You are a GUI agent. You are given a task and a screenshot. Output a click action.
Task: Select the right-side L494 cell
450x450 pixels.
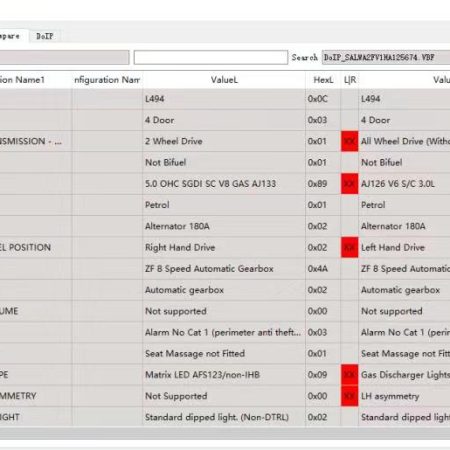pyautogui.click(x=404, y=99)
